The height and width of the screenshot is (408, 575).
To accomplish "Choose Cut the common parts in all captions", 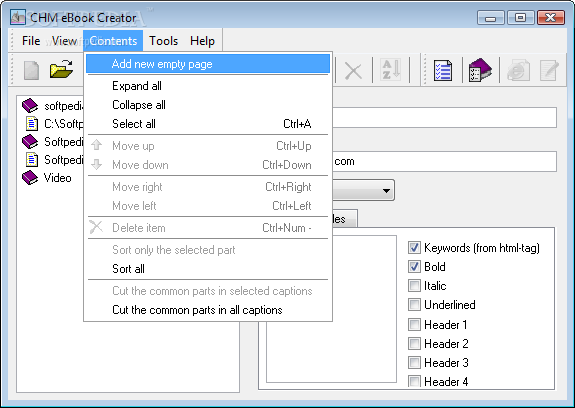I will [208, 310].
